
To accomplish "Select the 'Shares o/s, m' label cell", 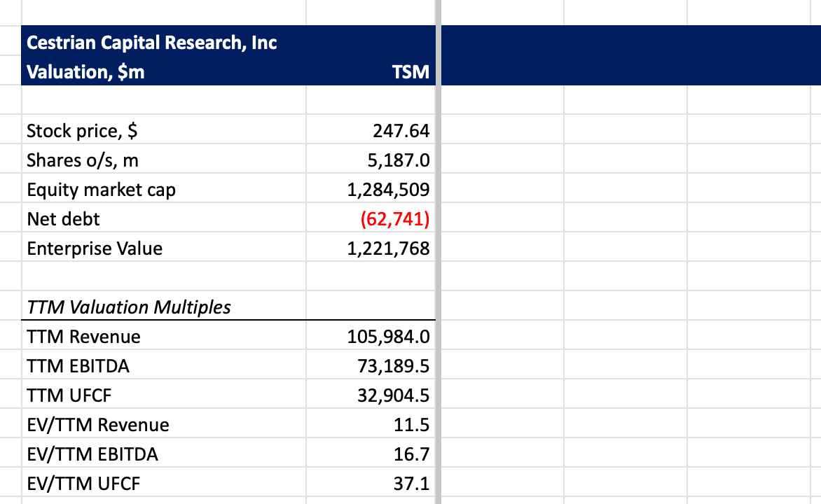I will click(163, 160).
